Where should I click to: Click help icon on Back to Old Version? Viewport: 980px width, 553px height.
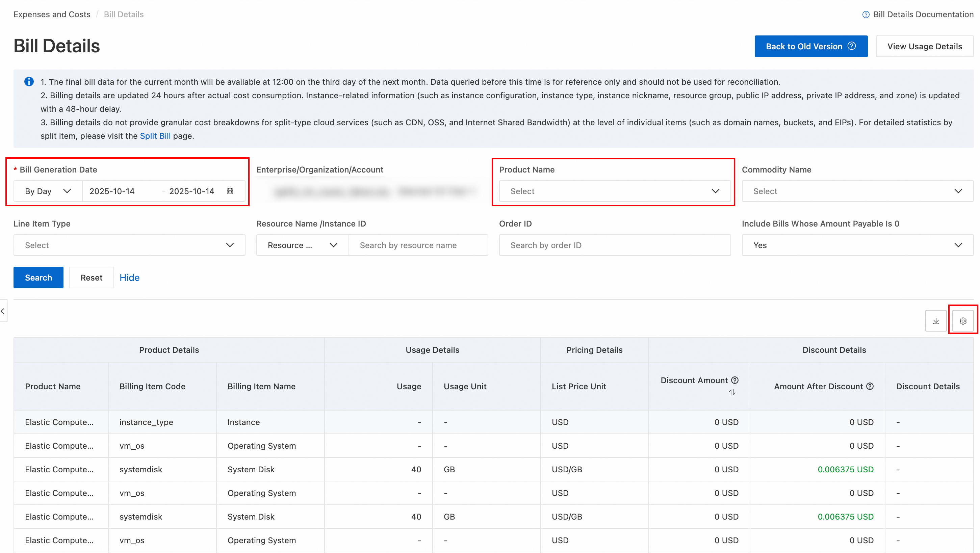pos(852,46)
